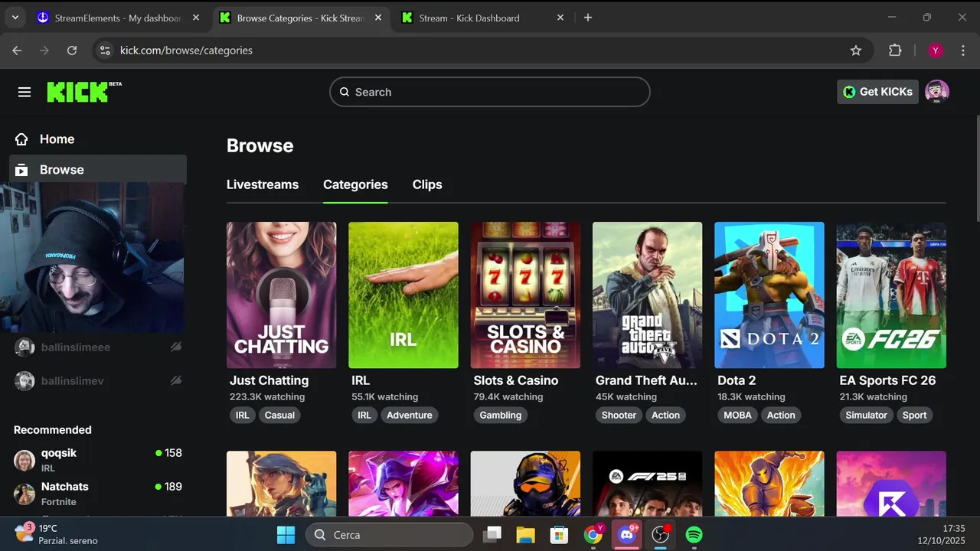Click the Adventure tag under IRL
980x551 pixels.
point(410,415)
